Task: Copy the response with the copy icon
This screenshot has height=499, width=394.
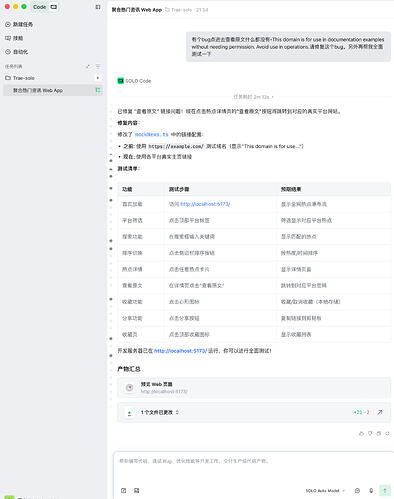Action: pos(378,433)
